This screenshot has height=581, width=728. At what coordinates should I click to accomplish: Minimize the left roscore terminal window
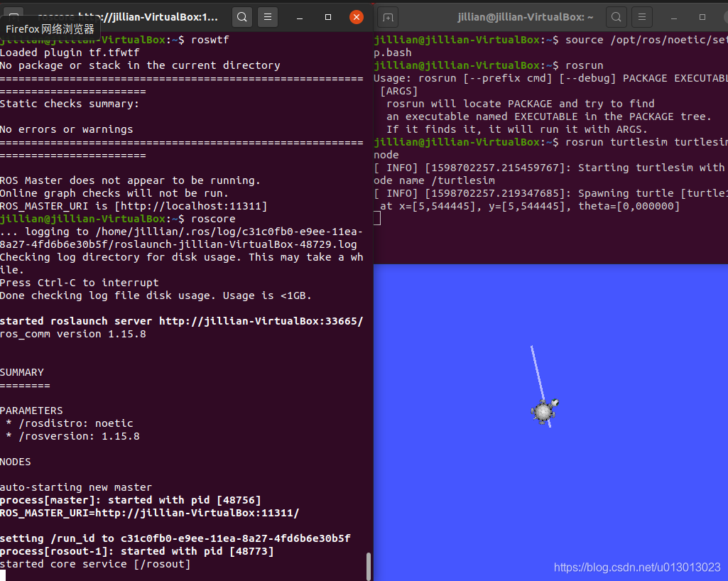[x=300, y=17]
